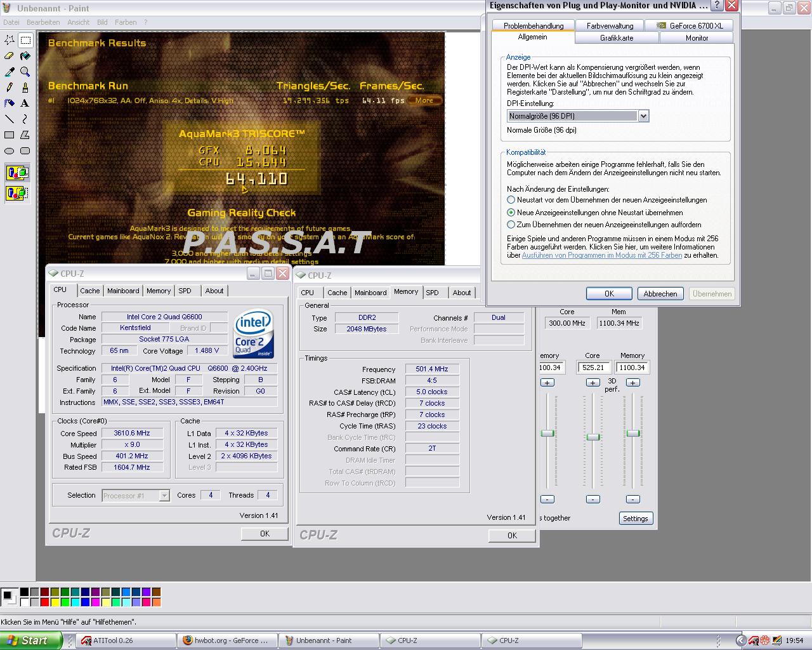Open the Datei menu in Paint
Viewport: 812px width, 650px height.
(x=11, y=22)
